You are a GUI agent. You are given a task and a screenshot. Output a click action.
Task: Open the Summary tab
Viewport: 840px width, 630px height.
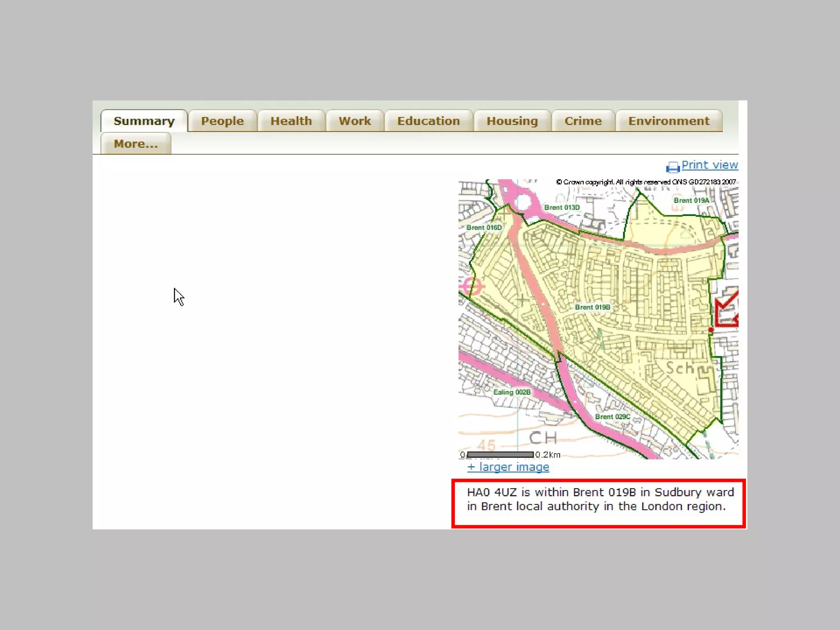pos(144,121)
